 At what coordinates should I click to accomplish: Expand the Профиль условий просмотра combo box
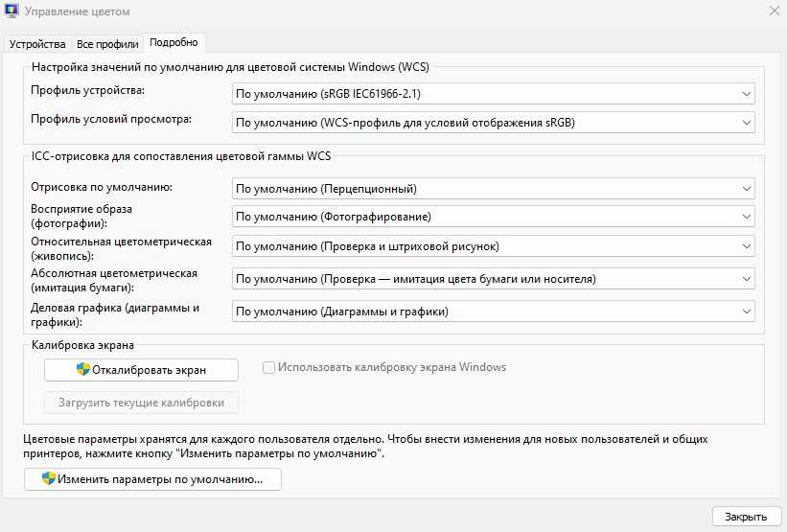click(493, 123)
